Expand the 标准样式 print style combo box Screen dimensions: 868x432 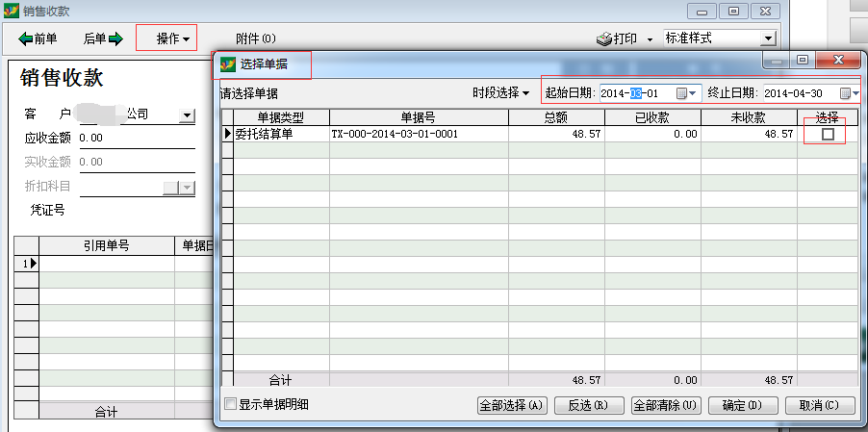pyautogui.click(x=768, y=38)
